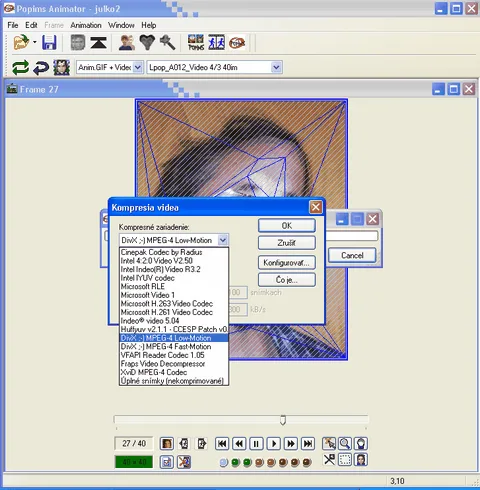
Task: Select DivX MPEG-4 Low-Motion in list
Action: tap(174, 338)
